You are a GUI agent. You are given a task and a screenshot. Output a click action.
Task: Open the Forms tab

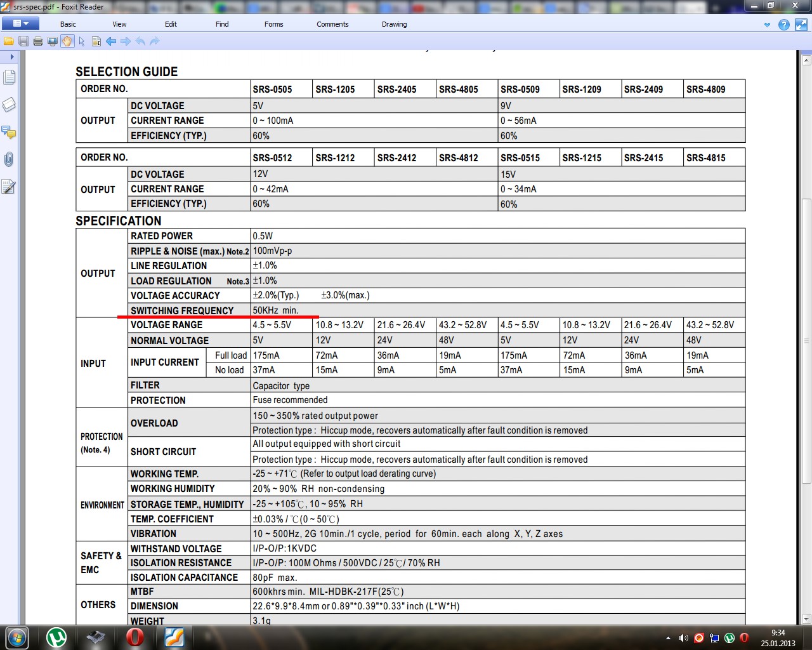point(273,24)
